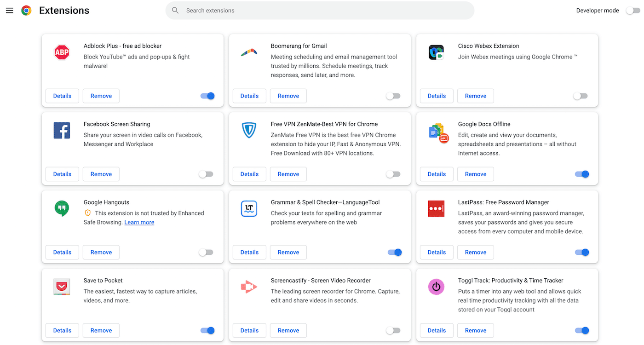
Task: Click the LanguageTool checker icon
Action: coord(249,208)
